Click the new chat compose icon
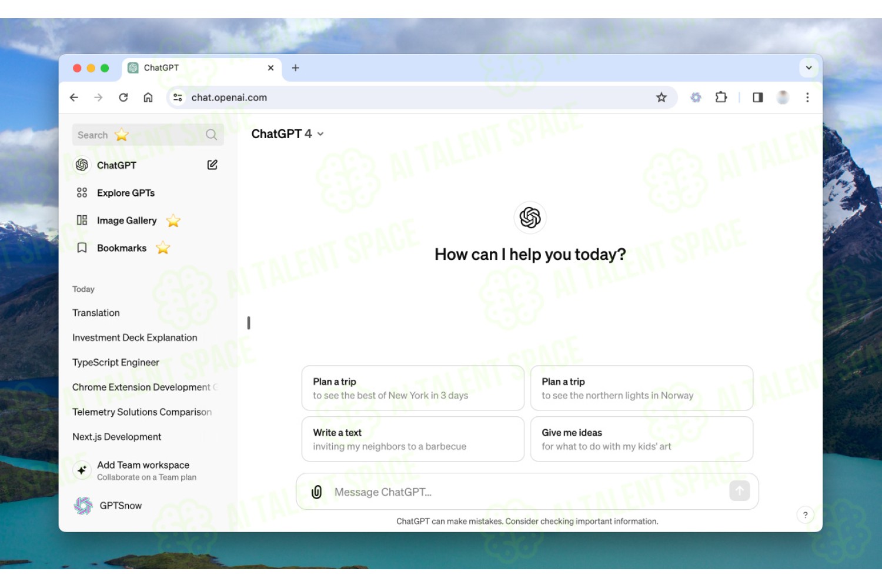The height and width of the screenshot is (588, 882). coord(212,165)
